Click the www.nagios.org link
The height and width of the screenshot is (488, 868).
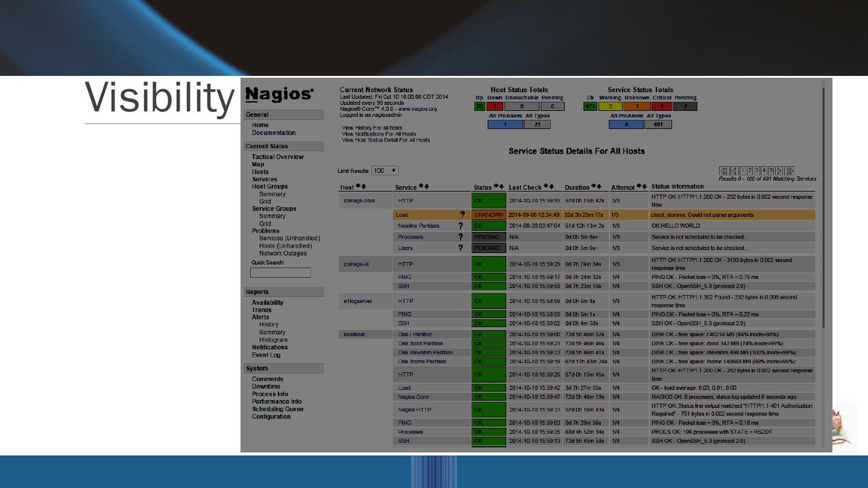point(418,109)
